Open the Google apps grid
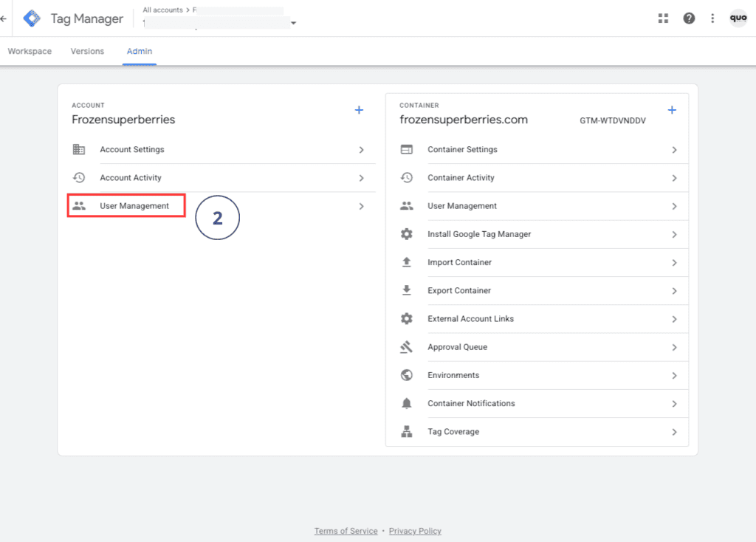Viewport: 756px width, 542px height. click(x=664, y=18)
